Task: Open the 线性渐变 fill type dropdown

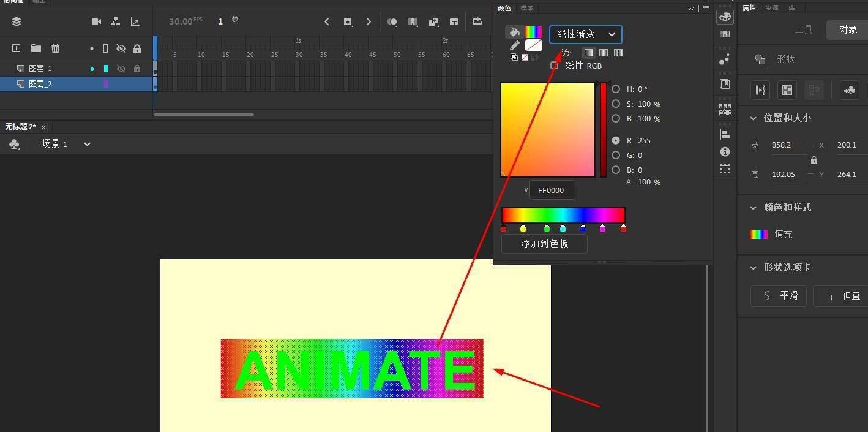Action: (586, 34)
